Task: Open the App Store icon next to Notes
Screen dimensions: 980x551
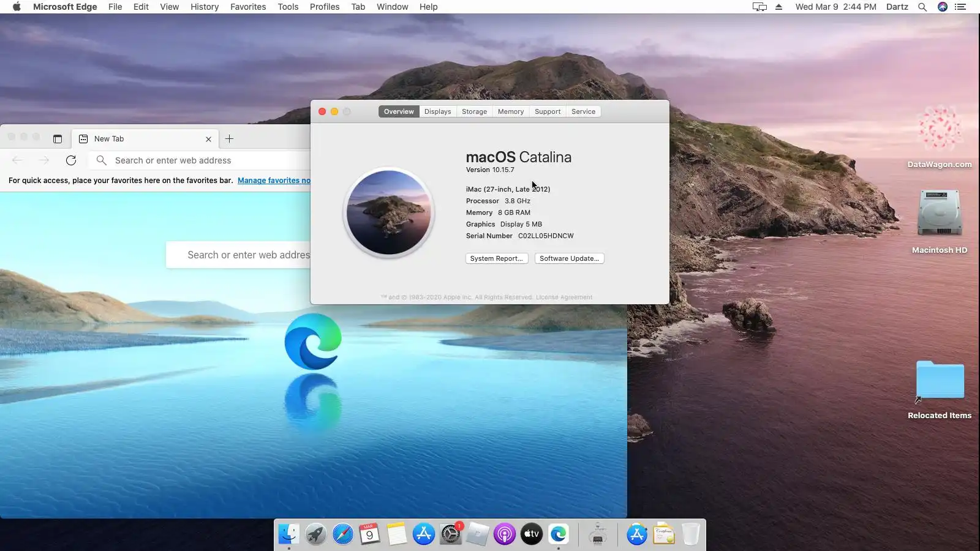Action: pyautogui.click(x=424, y=534)
